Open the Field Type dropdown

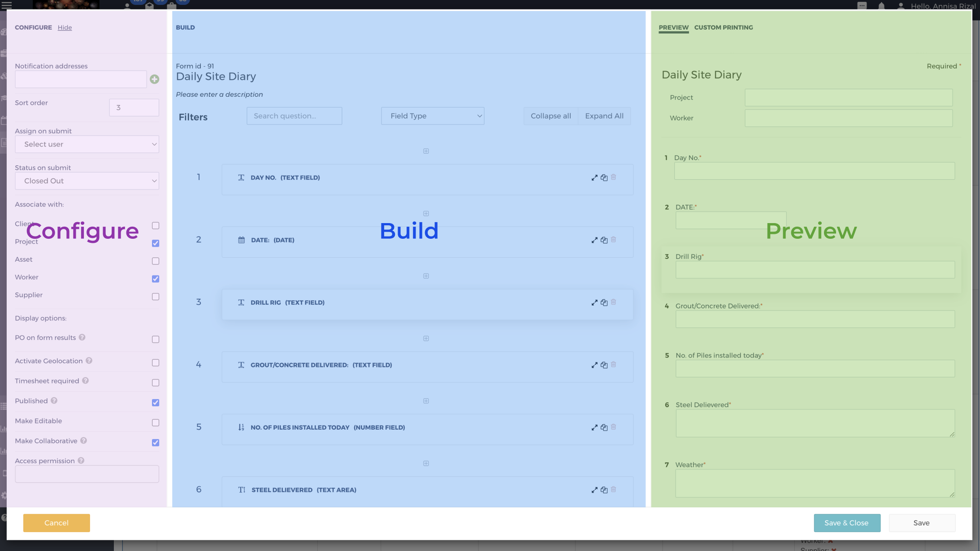click(x=432, y=116)
